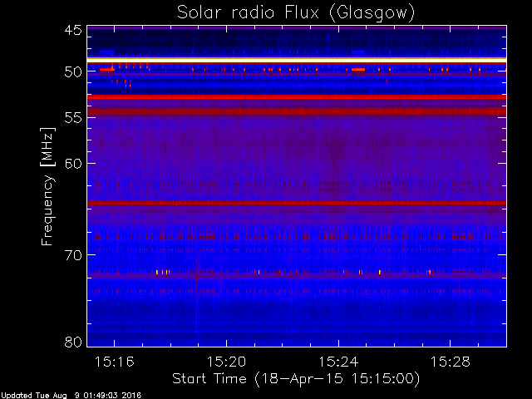Click the Updated timestamp text at bottom
Image resolution: width=532 pixels, height=399 pixels.
point(71,396)
